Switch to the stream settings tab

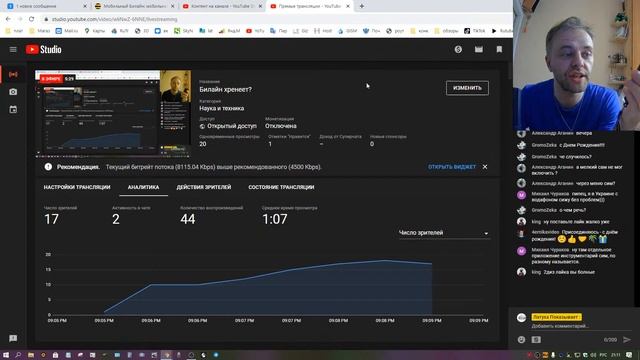[77, 187]
